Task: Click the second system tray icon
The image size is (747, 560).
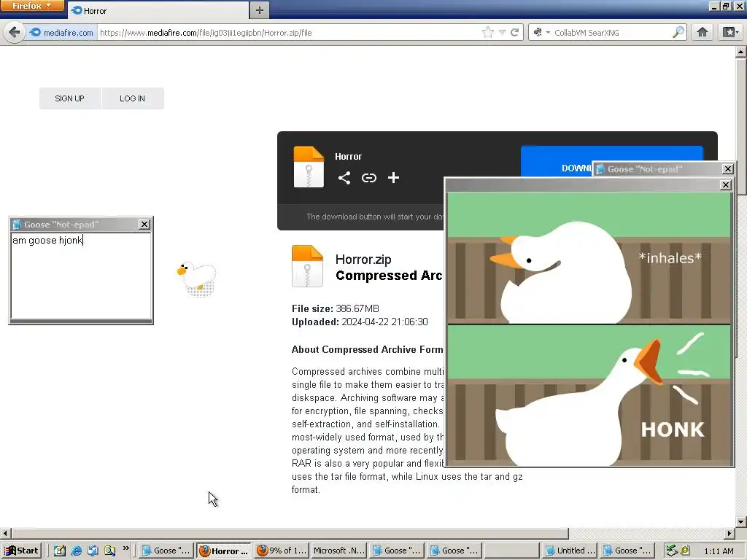Action: (684, 551)
